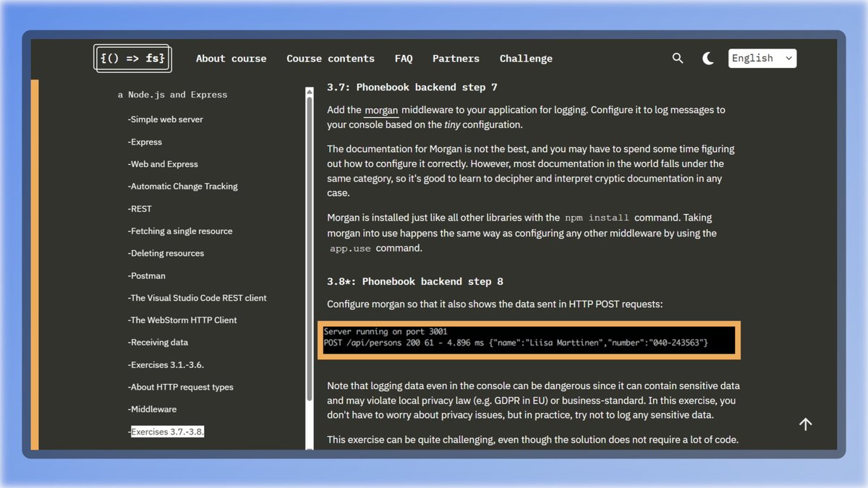Click the 'app.use' code snippet

coord(350,249)
